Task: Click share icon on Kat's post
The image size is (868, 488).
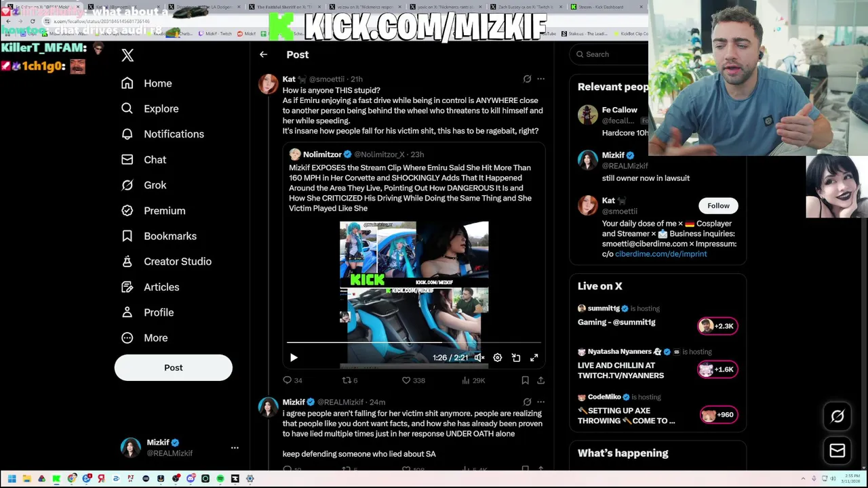Action: point(540,380)
